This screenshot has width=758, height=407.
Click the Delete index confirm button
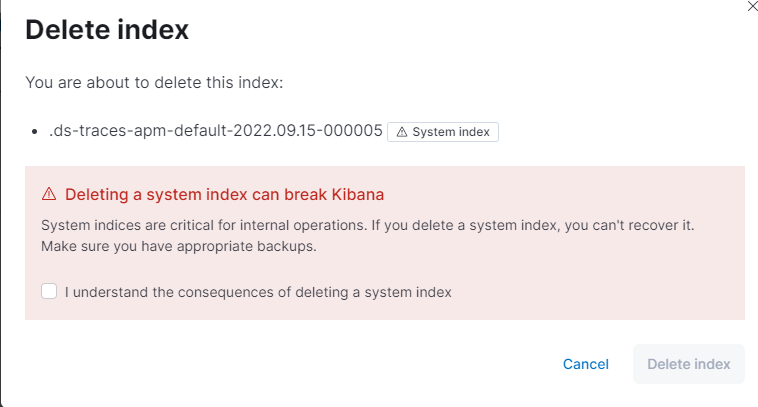(688, 364)
